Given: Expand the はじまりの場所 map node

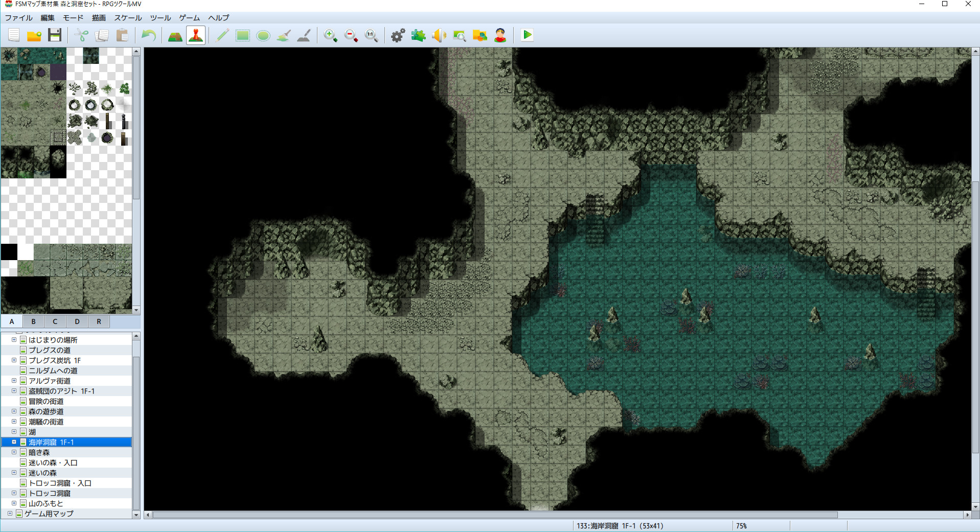Looking at the screenshot, I should pyautogui.click(x=14, y=340).
